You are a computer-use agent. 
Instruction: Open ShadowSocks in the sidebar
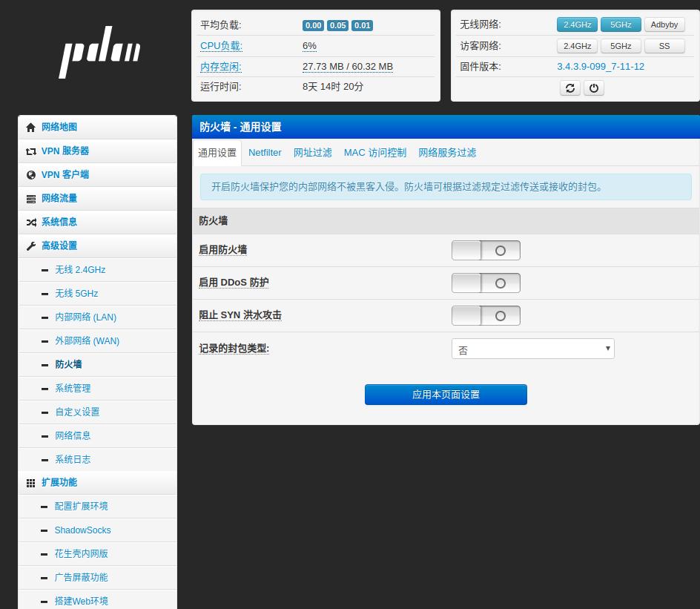click(97, 530)
